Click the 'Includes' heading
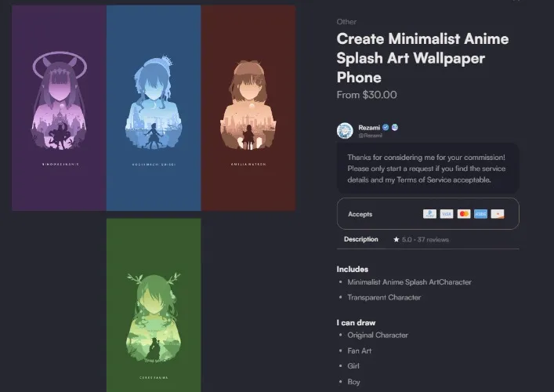The width and height of the screenshot is (554, 392). [x=353, y=269]
